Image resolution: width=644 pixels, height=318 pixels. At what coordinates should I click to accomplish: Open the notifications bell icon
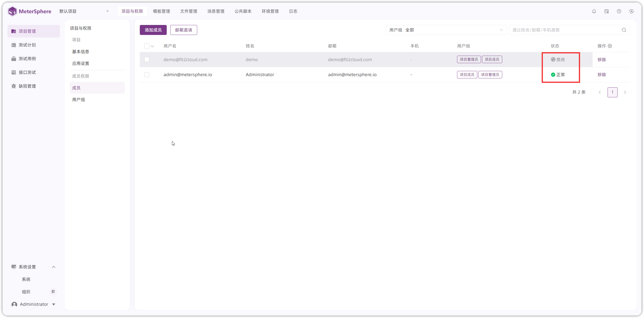tap(594, 11)
